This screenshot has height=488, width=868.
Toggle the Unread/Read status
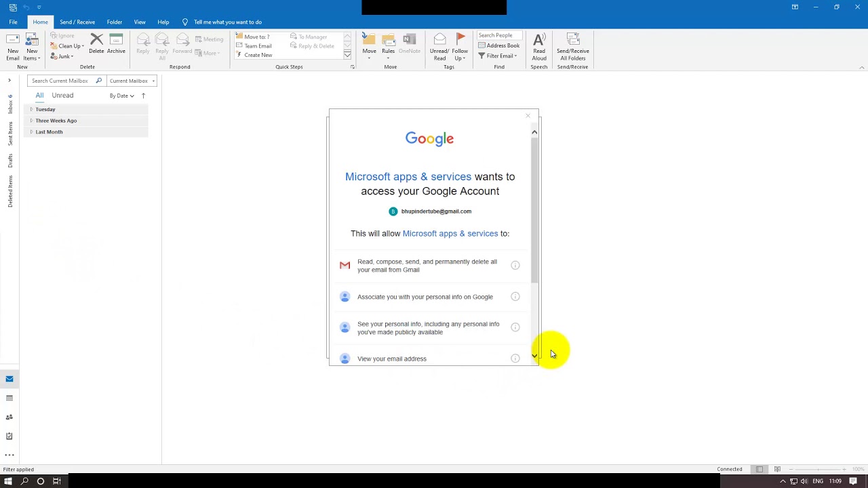(x=439, y=47)
